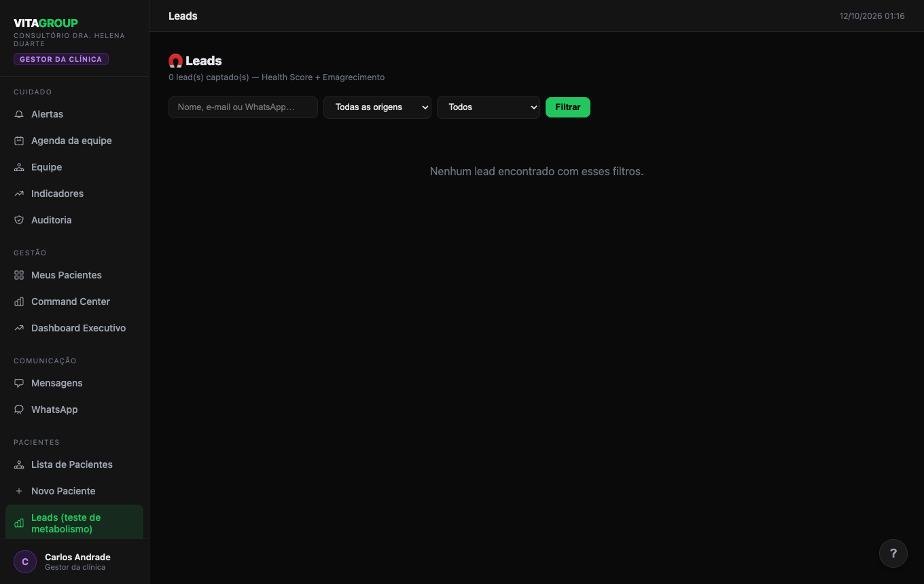Go to Agenda da equipe

click(74, 141)
